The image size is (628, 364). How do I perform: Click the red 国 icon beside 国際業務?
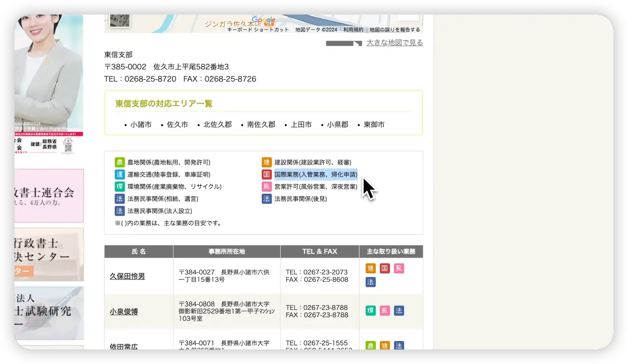(x=266, y=174)
